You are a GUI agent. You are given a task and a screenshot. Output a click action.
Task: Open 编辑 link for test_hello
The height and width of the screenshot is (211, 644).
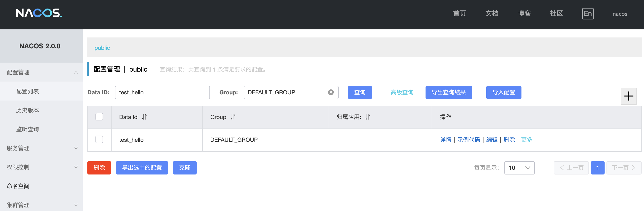[492, 140]
